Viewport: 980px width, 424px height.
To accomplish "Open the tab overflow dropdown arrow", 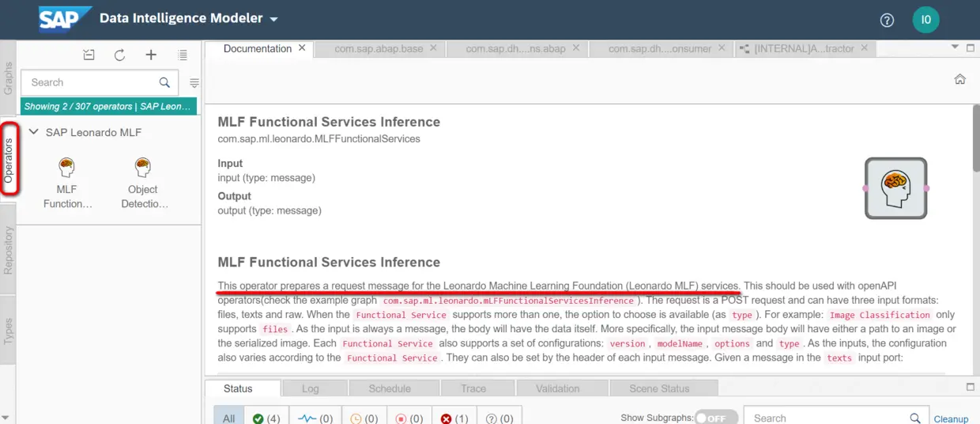I will pos(955,47).
